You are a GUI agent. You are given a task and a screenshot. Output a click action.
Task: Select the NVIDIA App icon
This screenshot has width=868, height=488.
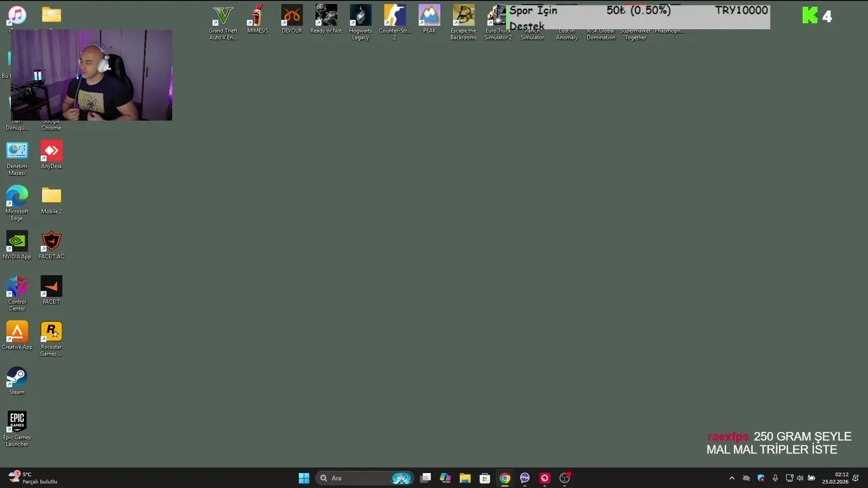click(x=17, y=245)
